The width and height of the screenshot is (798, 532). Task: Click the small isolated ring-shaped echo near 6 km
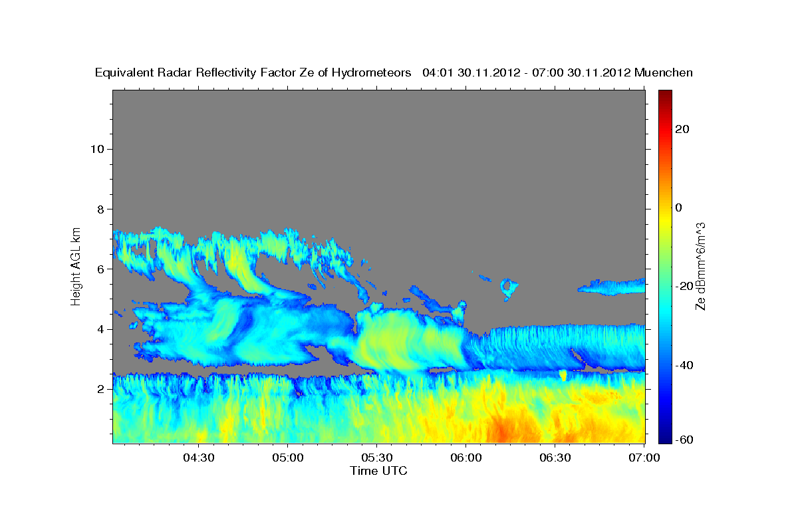[x=509, y=287]
